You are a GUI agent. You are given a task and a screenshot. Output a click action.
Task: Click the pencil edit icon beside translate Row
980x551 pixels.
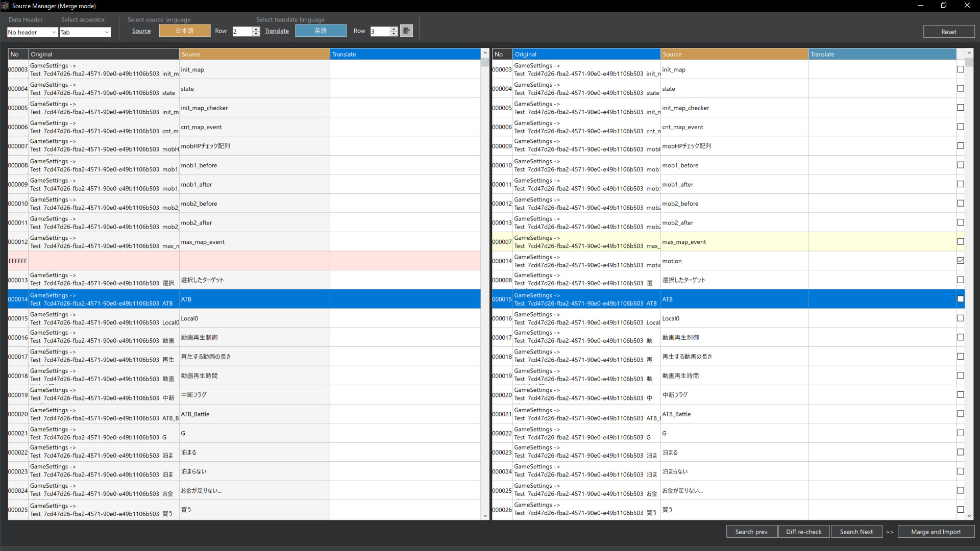click(x=406, y=30)
